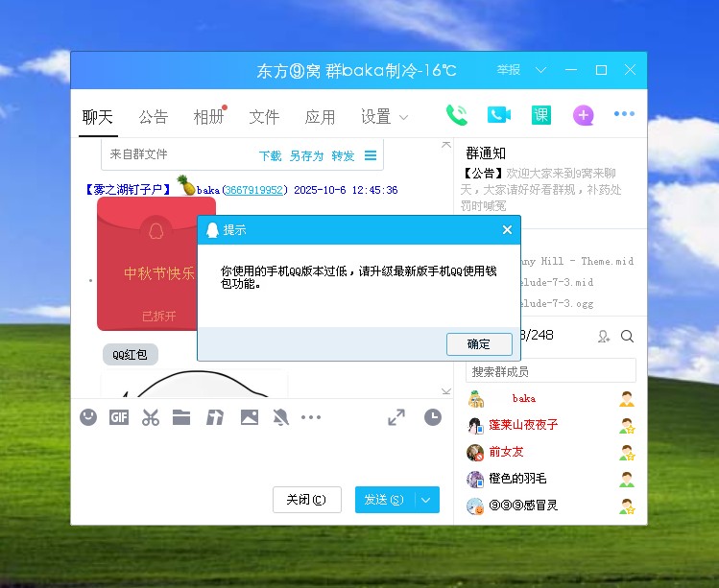Open the 文件 tab

pyautogui.click(x=265, y=117)
